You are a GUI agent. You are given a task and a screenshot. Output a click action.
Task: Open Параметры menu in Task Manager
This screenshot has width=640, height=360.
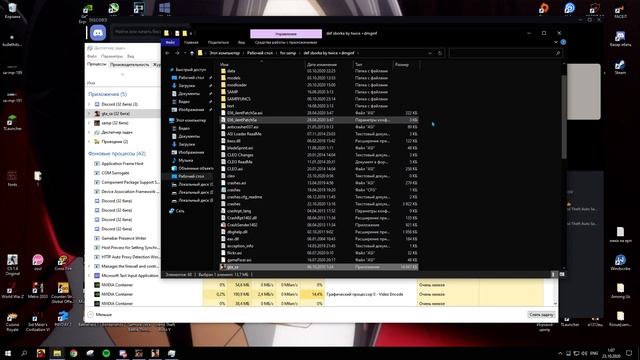click(x=111, y=56)
